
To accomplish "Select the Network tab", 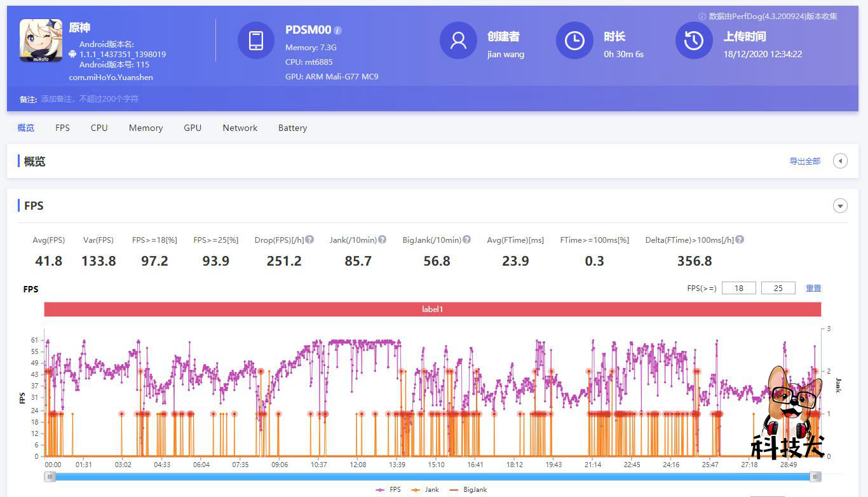I will (x=240, y=128).
